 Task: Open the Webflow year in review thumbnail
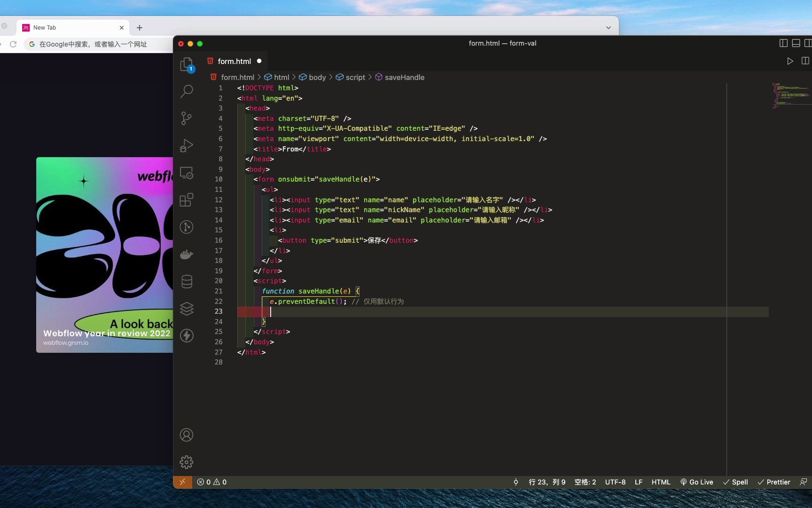coord(105,255)
